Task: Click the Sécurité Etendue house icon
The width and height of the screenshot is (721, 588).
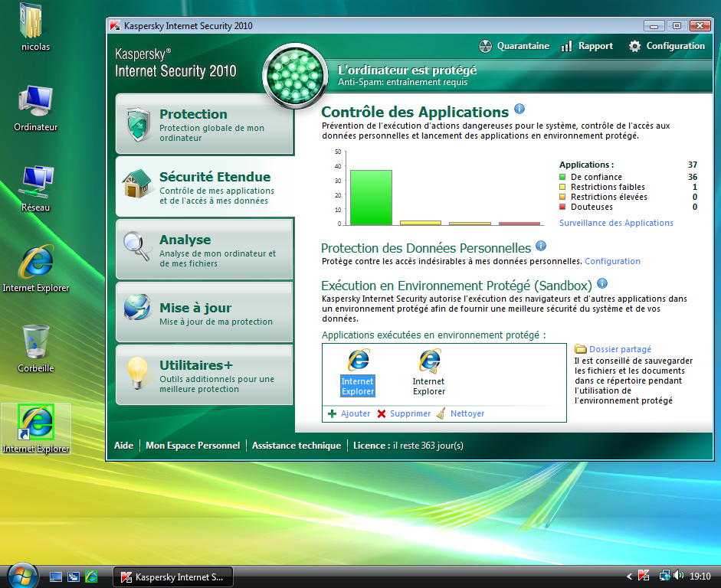Action: point(136,184)
